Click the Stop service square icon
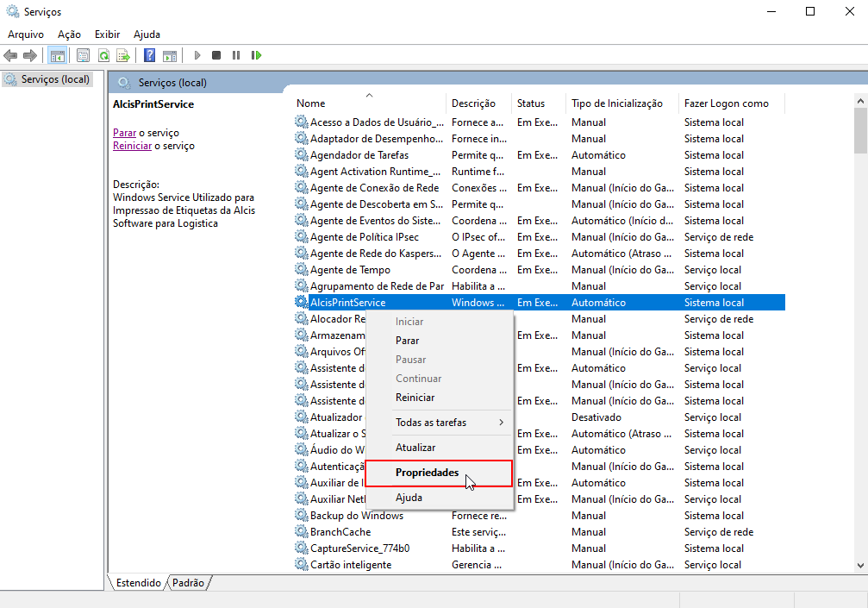 click(216, 55)
